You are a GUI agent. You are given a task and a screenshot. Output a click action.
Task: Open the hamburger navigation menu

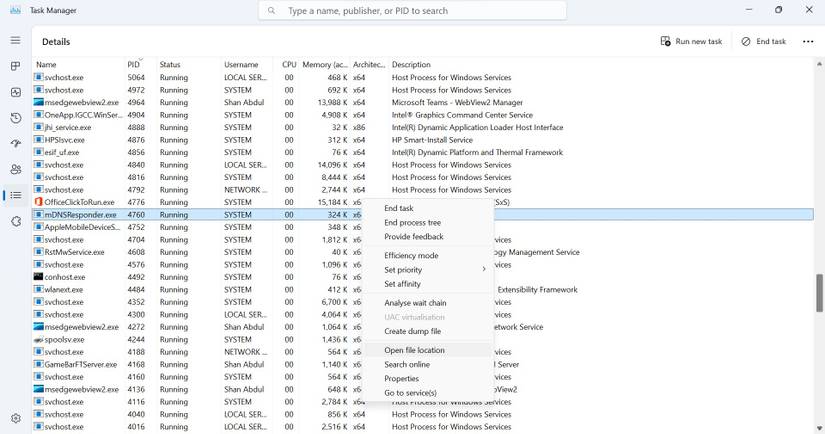[16, 40]
